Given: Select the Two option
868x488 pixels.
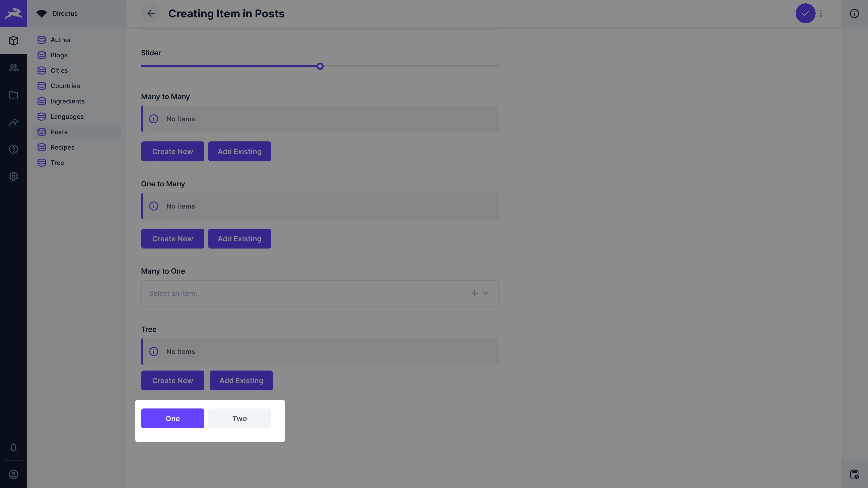Looking at the screenshot, I should pos(239,418).
